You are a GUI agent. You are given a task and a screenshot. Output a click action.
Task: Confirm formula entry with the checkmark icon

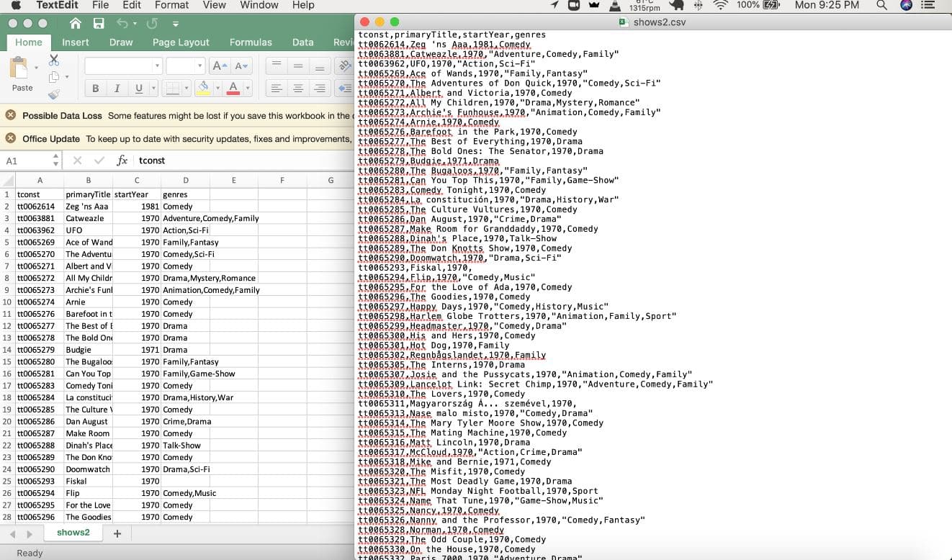[x=99, y=161]
